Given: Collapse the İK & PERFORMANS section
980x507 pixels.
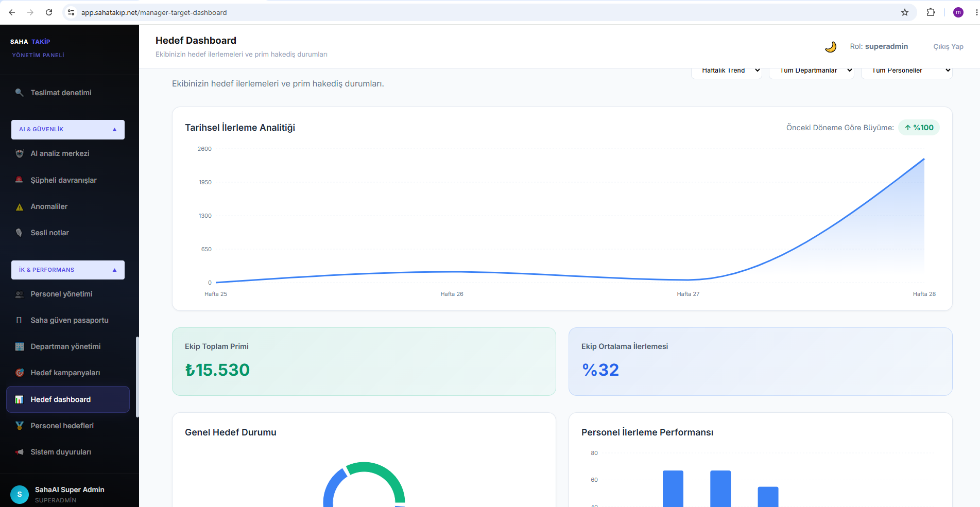Looking at the screenshot, I should pyautogui.click(x=68, y=270).
